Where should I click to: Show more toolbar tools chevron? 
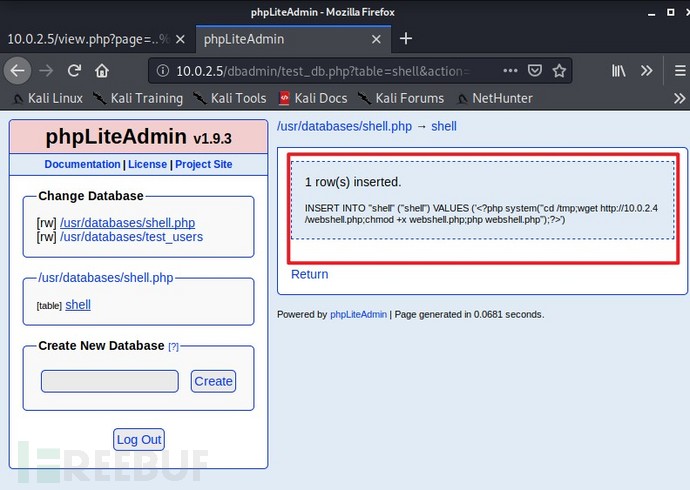(646, 70)
